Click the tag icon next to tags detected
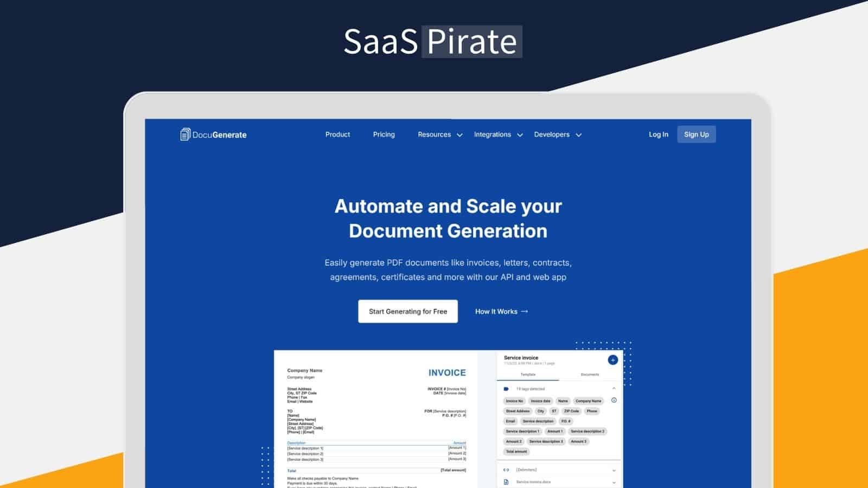868x488 pixels. point(506,389)
